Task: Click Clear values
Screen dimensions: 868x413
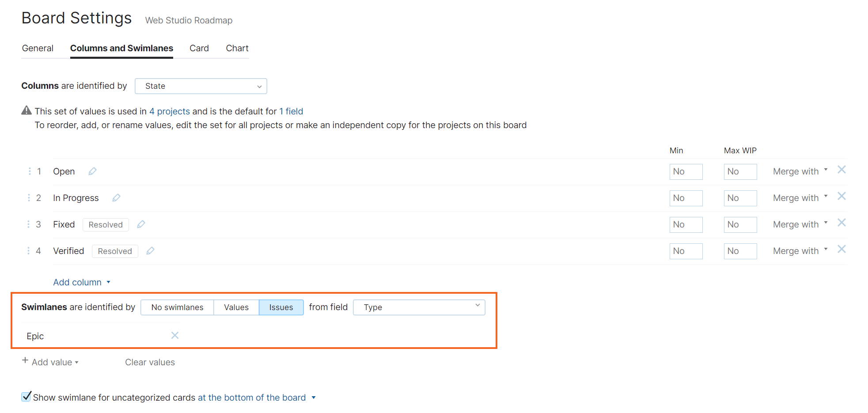Action: (150, 362)
